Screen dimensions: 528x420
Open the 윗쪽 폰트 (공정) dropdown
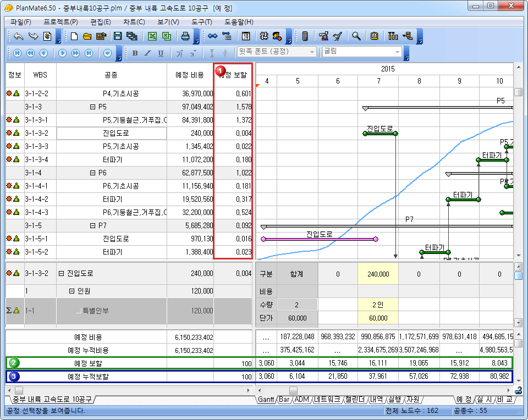(x=312, y=52)
